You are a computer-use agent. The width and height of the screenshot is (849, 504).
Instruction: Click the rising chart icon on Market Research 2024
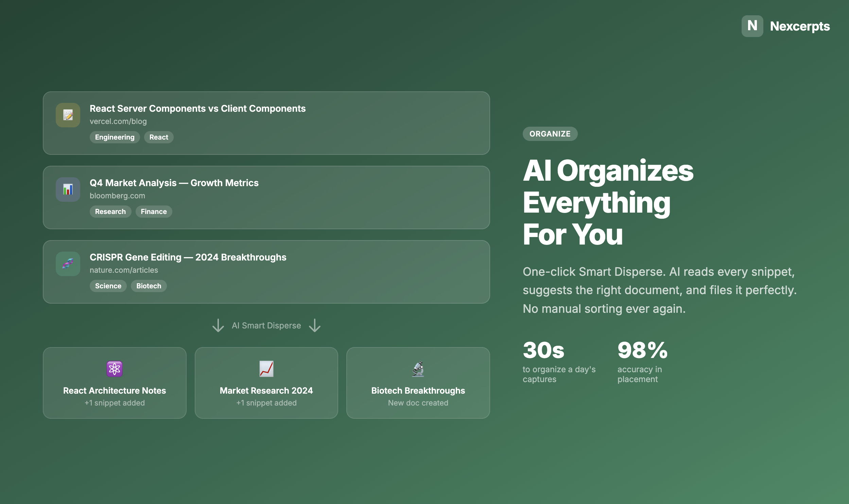point(266,369)
